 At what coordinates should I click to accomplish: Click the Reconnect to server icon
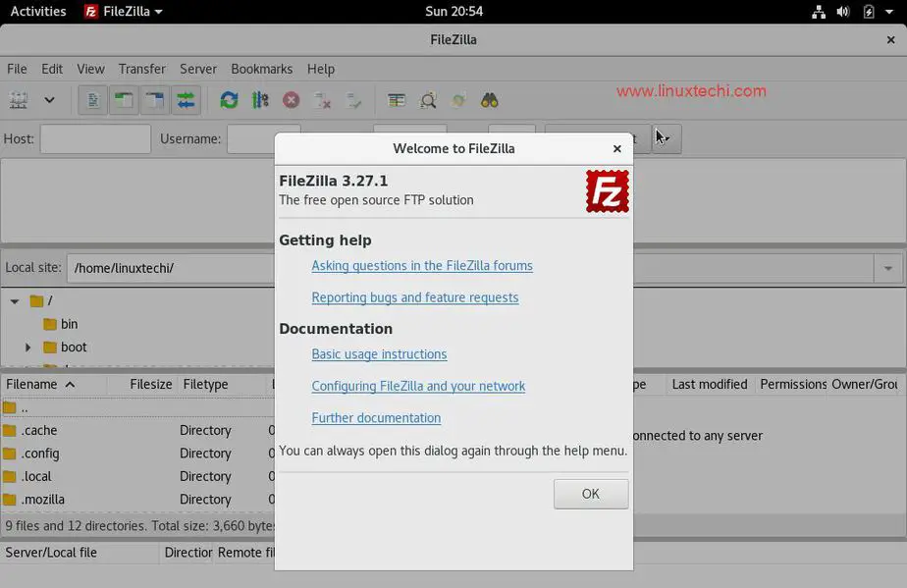(353, 101)
